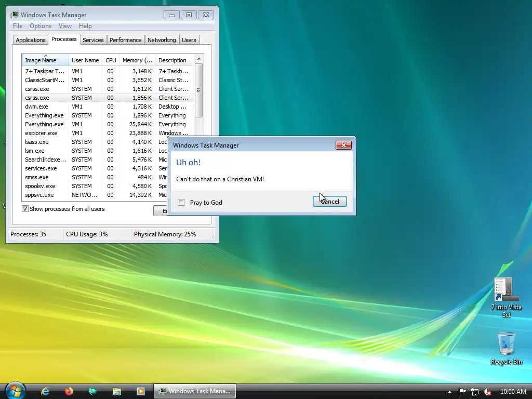Viewport: 532px width, 399px height.
Task: Select Everything.exe row using 25,844 K
Action: click(108, 124)
